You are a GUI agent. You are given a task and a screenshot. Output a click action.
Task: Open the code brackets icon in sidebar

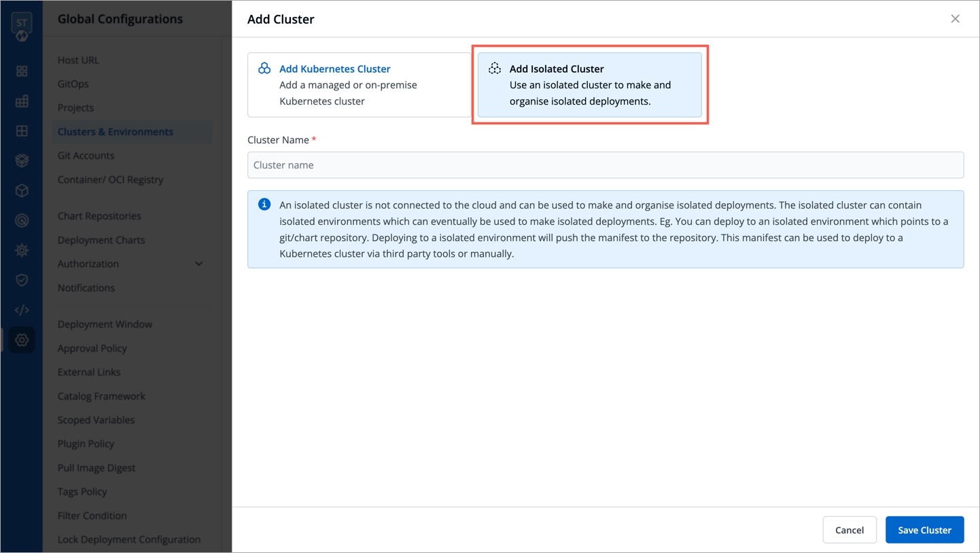click(22, 310)
